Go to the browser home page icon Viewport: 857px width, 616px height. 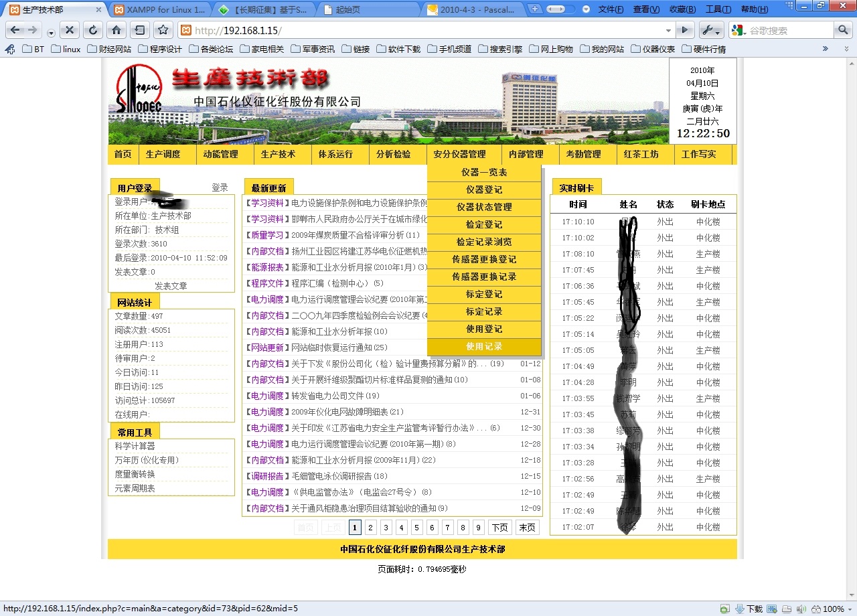[116, 30]
